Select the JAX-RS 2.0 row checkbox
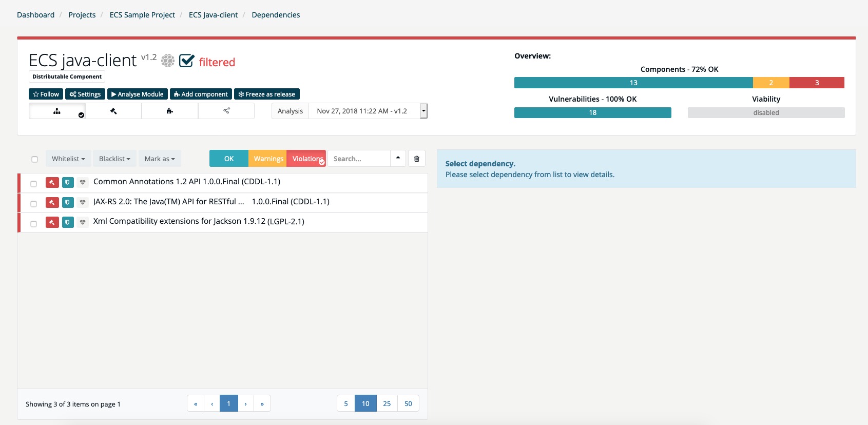The image size is (868, 425). coord(33,204)
